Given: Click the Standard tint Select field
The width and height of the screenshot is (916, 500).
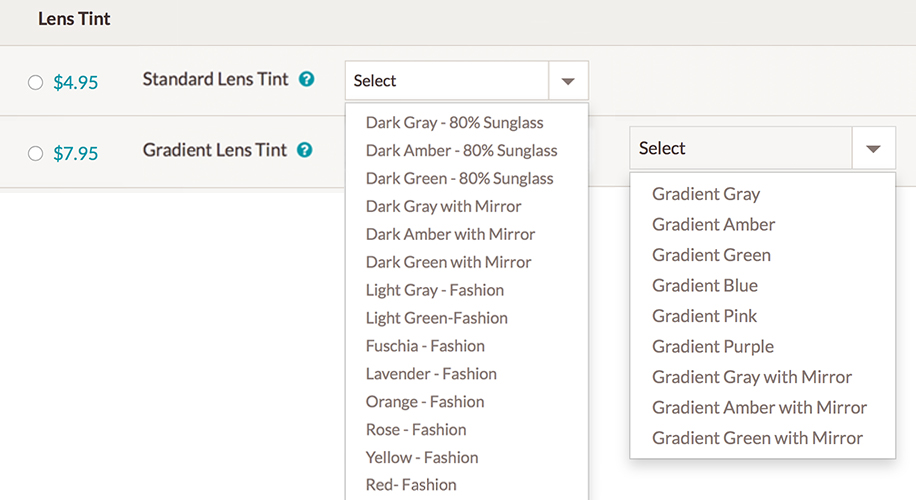Looking at the screenshot, I should [447, 81].
